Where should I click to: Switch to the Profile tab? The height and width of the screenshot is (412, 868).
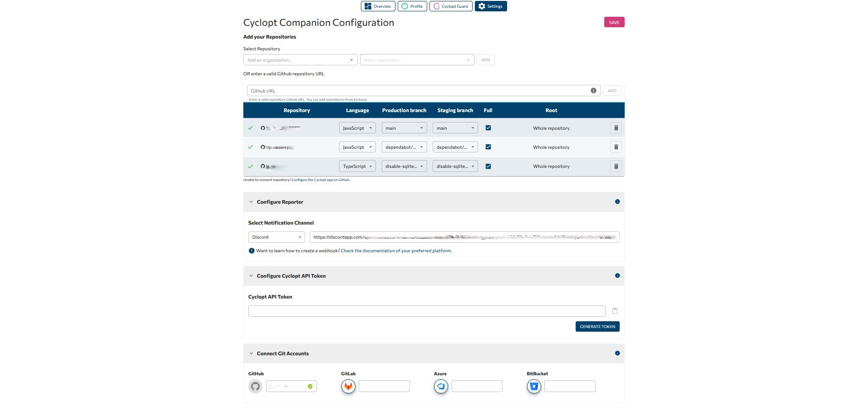click(411, 6)
